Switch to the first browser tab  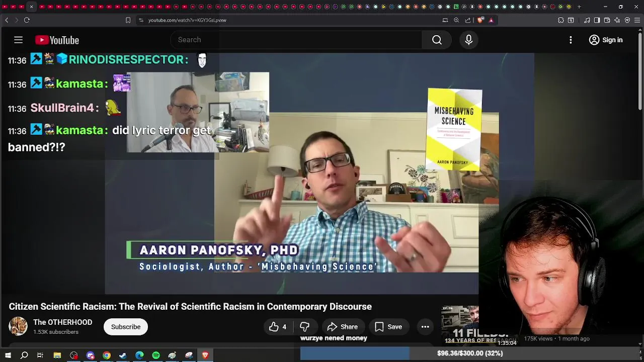click(x=5, y=7)
